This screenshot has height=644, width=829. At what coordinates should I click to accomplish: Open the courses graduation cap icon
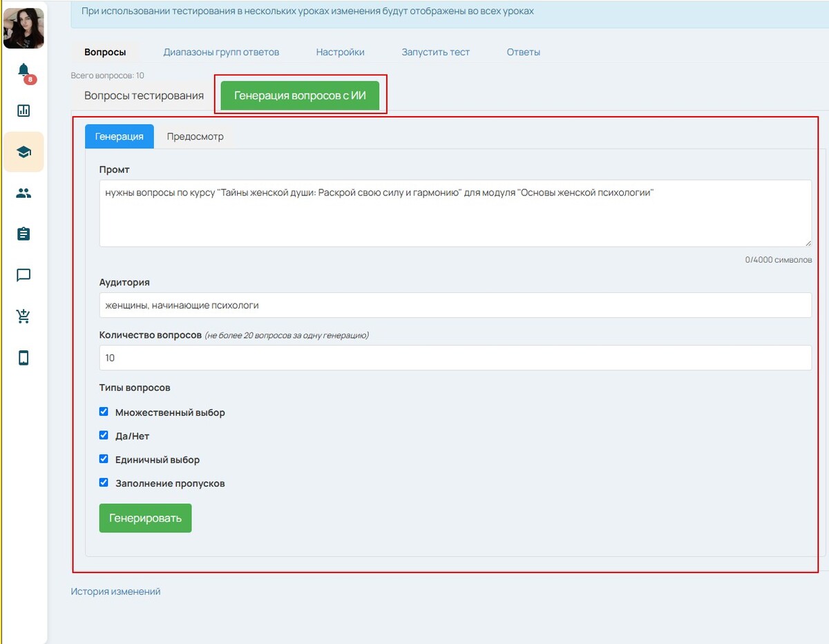point(23,152)
